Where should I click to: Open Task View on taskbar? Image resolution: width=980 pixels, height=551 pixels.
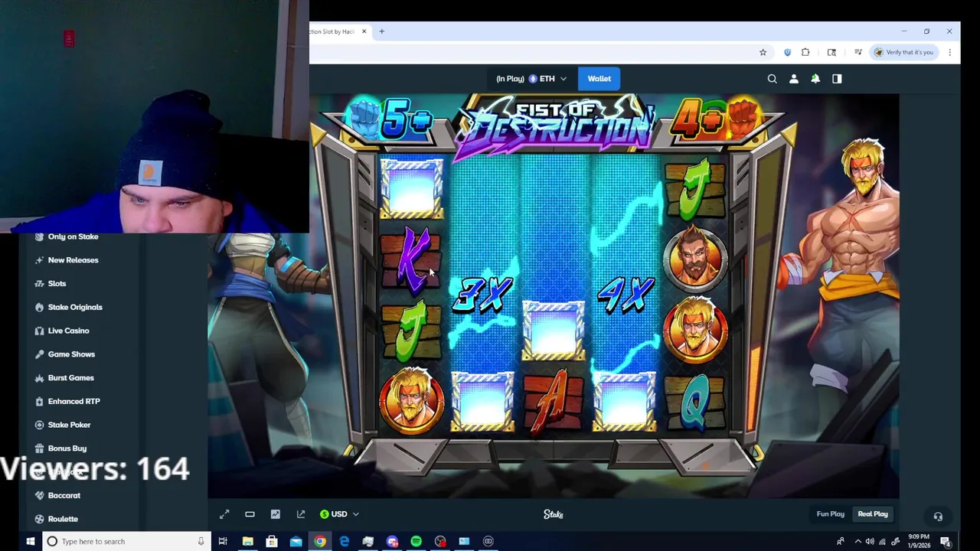tap(223, 541)
